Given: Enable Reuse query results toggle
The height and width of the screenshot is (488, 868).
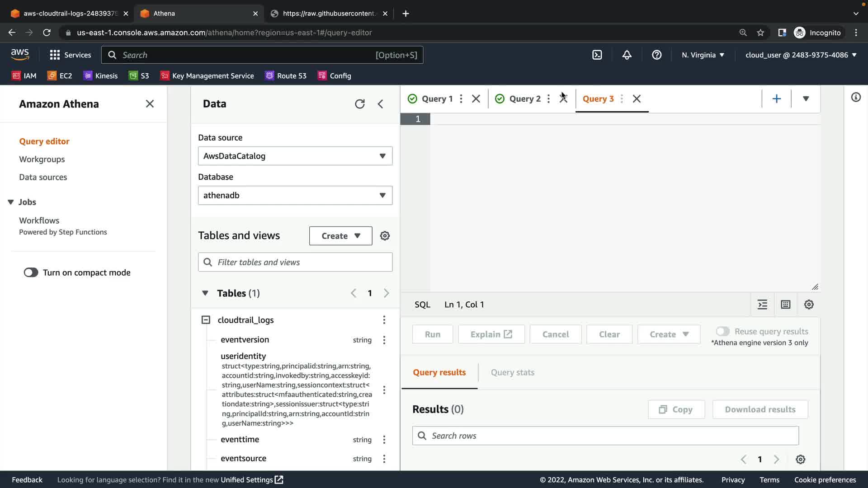Looking at the screenshot, I should 722,331.
